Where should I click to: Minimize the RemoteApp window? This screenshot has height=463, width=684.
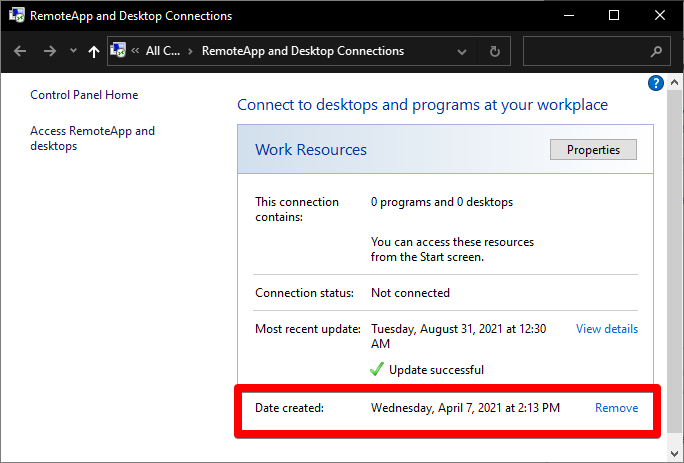[x=568, y=15]
